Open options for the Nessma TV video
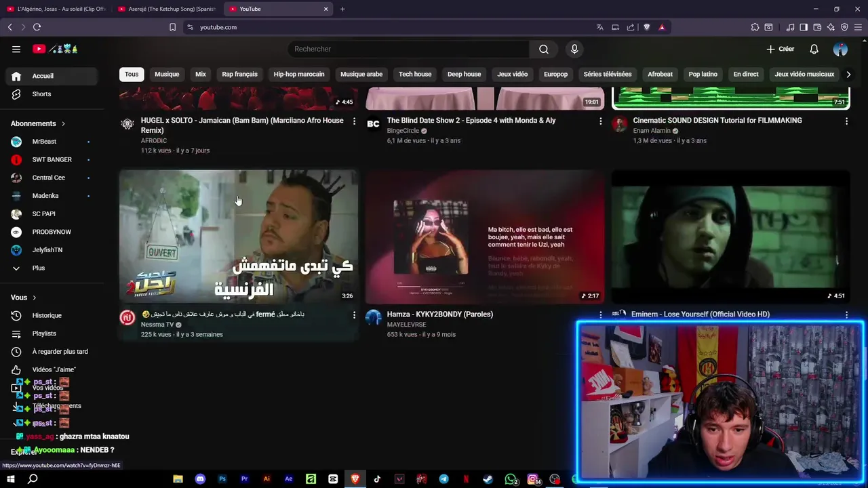 coord(354,315)
